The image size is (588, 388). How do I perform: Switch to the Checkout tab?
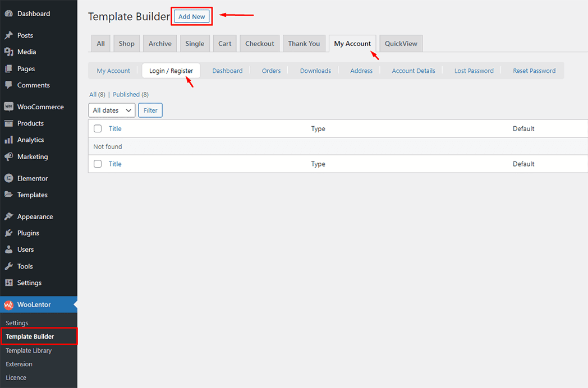click(259, 44)
